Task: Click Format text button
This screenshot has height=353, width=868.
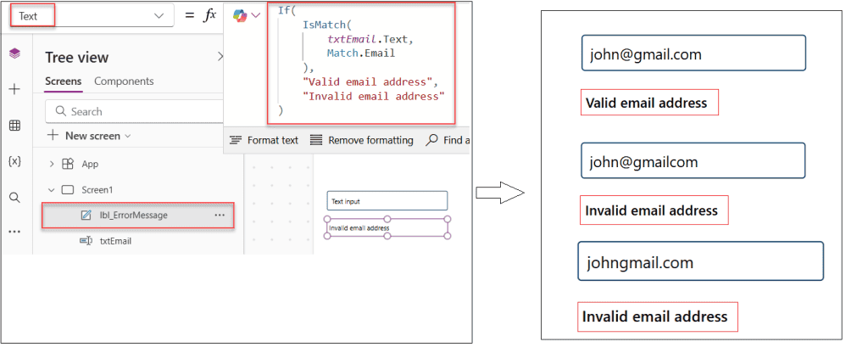Action: [264, 140]
